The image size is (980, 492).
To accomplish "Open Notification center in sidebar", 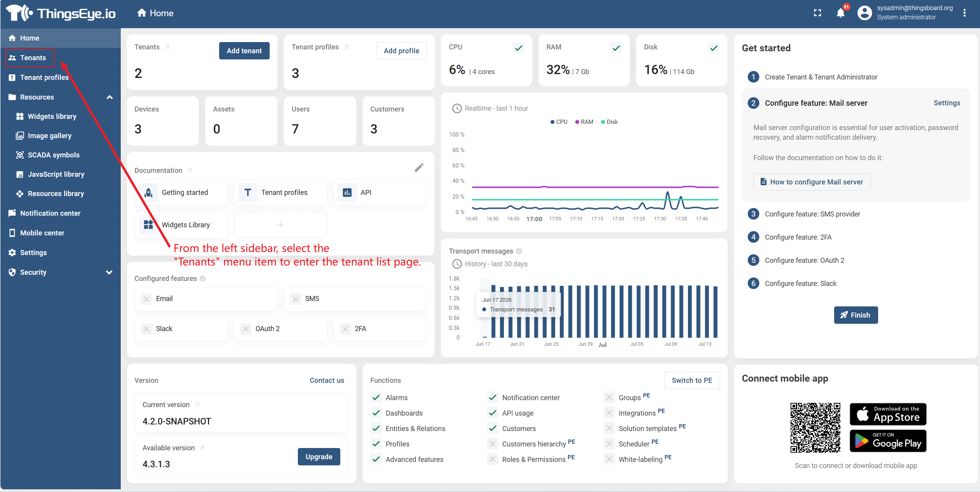I will tap(61, 213).
